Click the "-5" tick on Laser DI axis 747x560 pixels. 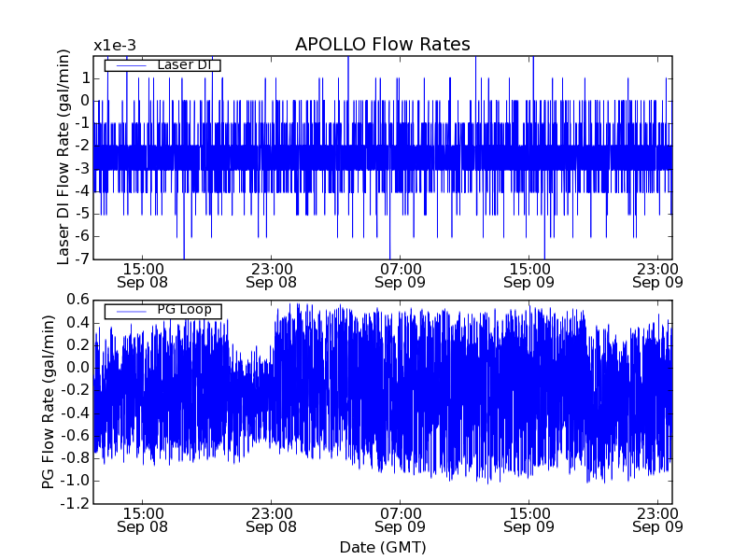coord(82,214)
